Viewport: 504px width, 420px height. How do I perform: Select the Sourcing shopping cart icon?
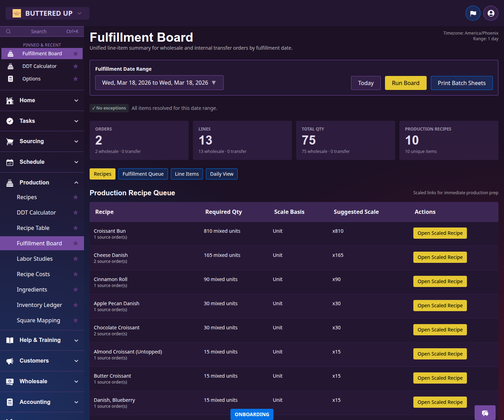[9, 141]
